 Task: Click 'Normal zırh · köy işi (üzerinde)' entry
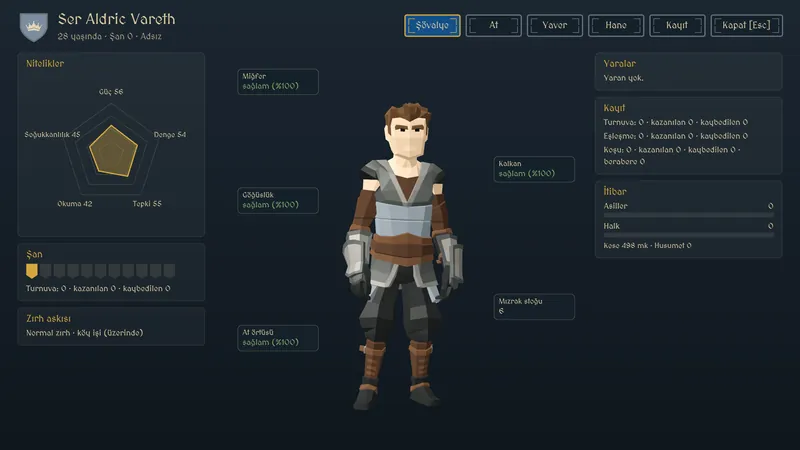pos(85,333)
